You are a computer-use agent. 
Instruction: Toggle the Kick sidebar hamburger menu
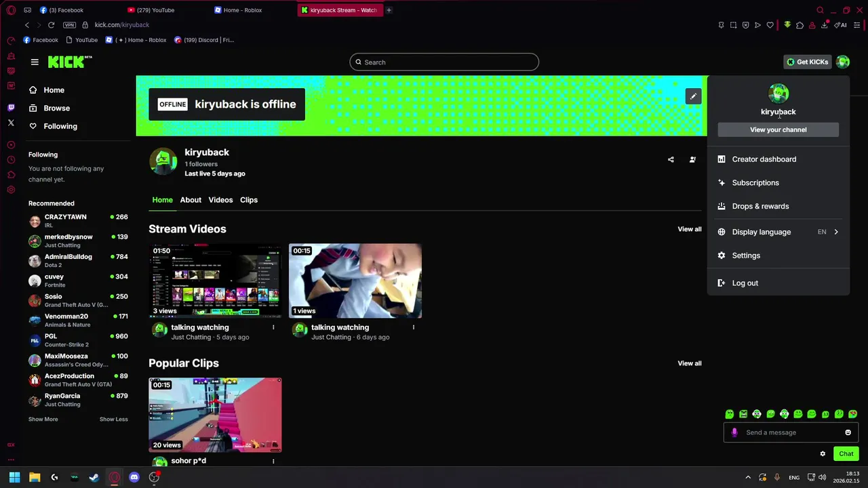[35, 62]
